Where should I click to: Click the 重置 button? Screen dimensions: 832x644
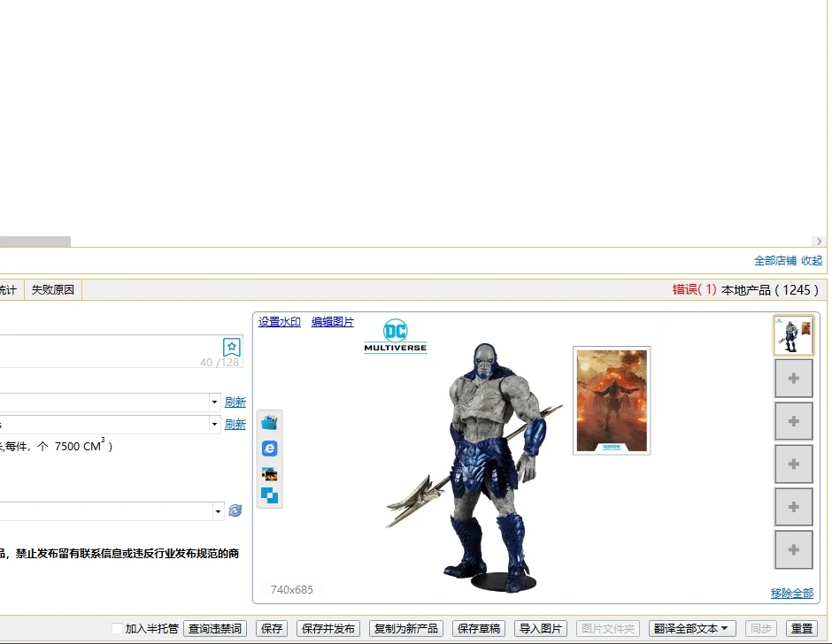[802, 629]
